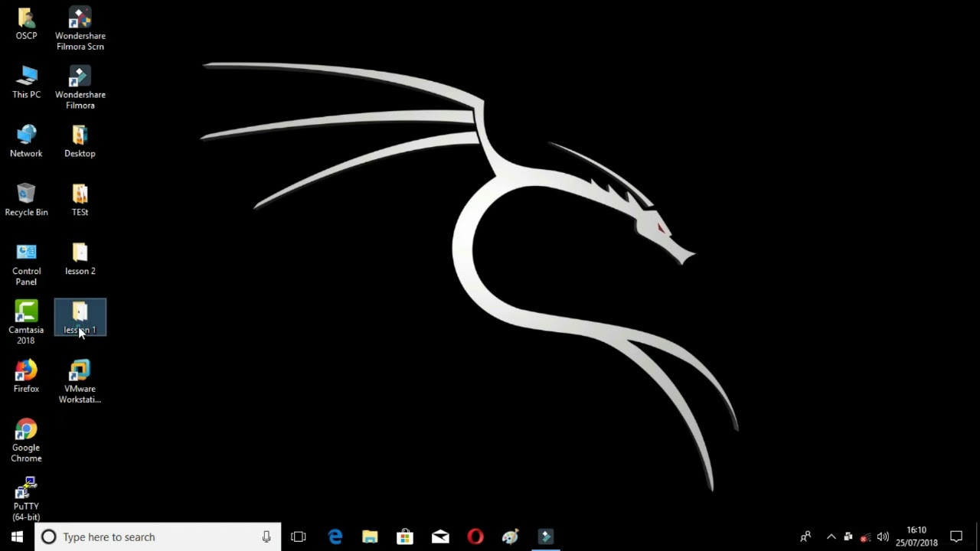Open Microsoft Store from the taskbar
Image resolution: width=980 pixels, height=551 pixels.
coord(405,536)
